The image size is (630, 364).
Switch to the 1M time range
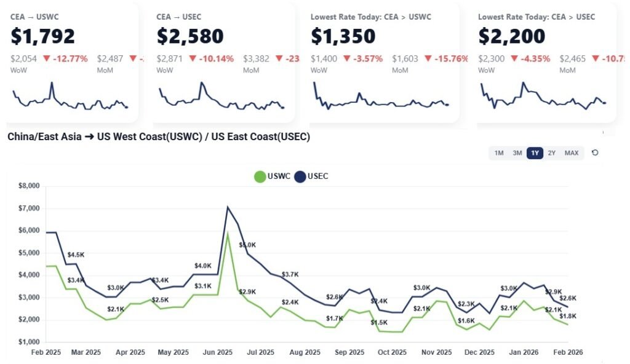click(499, 152)
